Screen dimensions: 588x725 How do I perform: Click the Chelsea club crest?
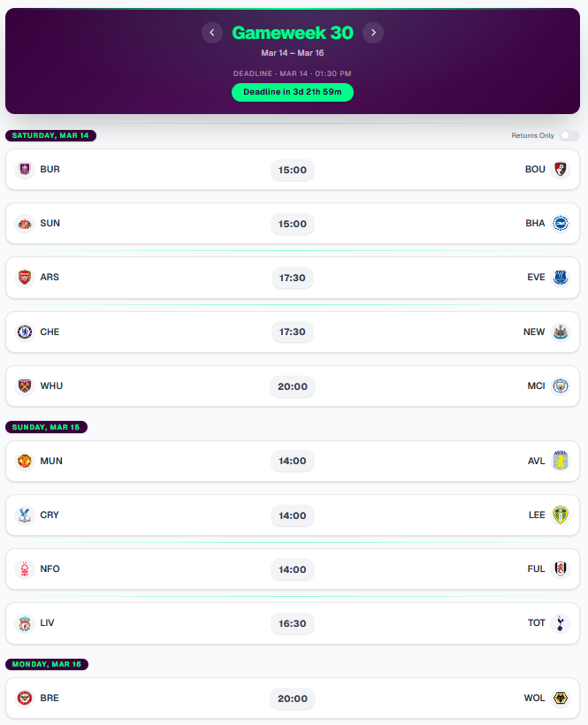point(25,332)
